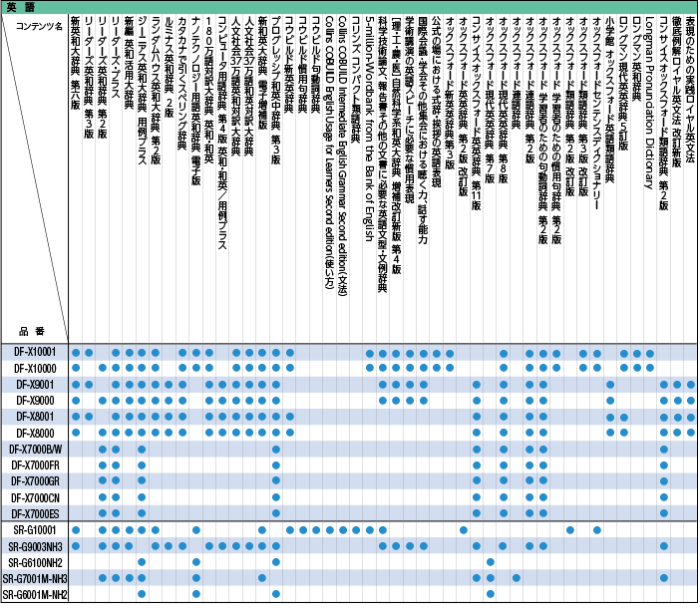Select the DF-X9001 model row label
The image size is (700, 614).
(x=35, y=384)
